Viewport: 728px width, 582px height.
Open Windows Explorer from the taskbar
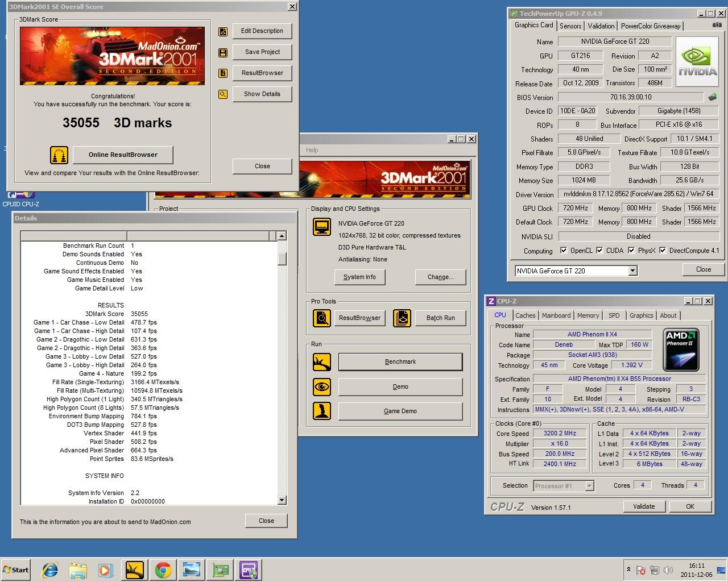(x=78, y=569)
